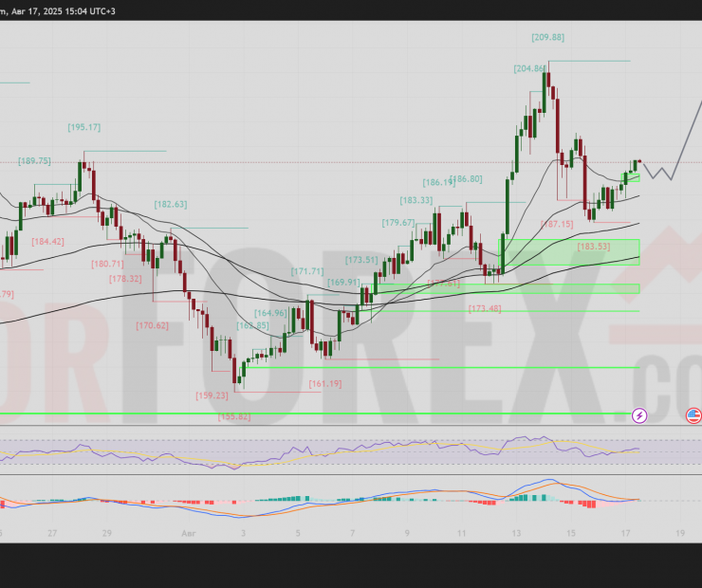
Task: Click the US flag economic event icon
Action: pos(694,415)
